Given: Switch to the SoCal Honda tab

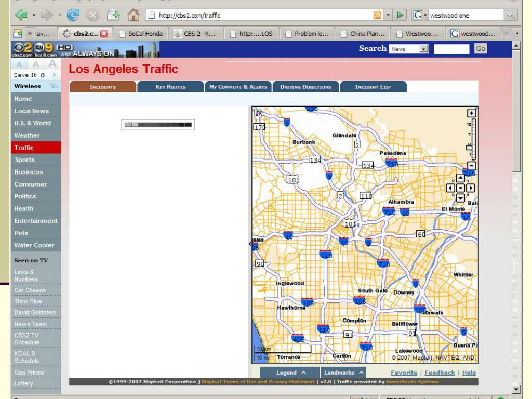Looking at the screenshot, I should coord(141,34).
